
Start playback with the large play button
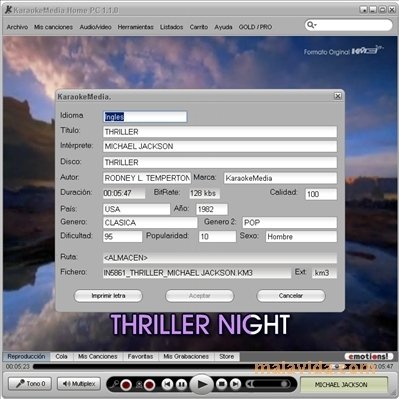coord(201,384)
